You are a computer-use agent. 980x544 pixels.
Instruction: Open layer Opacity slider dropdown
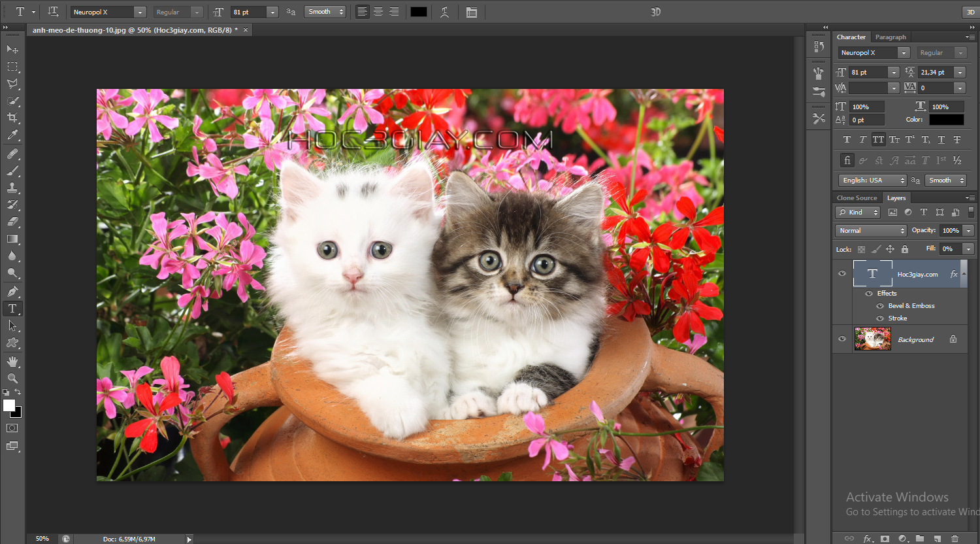coord(969,231)
